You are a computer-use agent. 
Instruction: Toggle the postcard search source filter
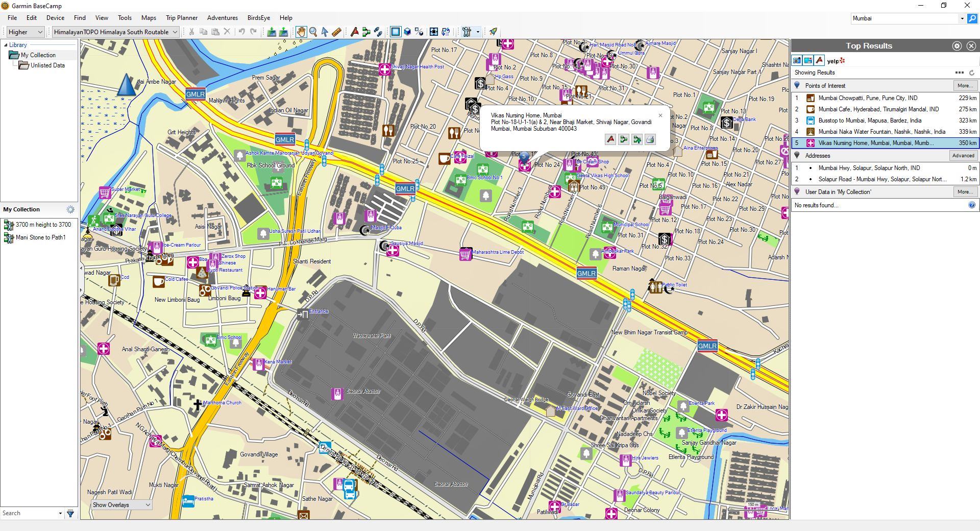(808, 60)
